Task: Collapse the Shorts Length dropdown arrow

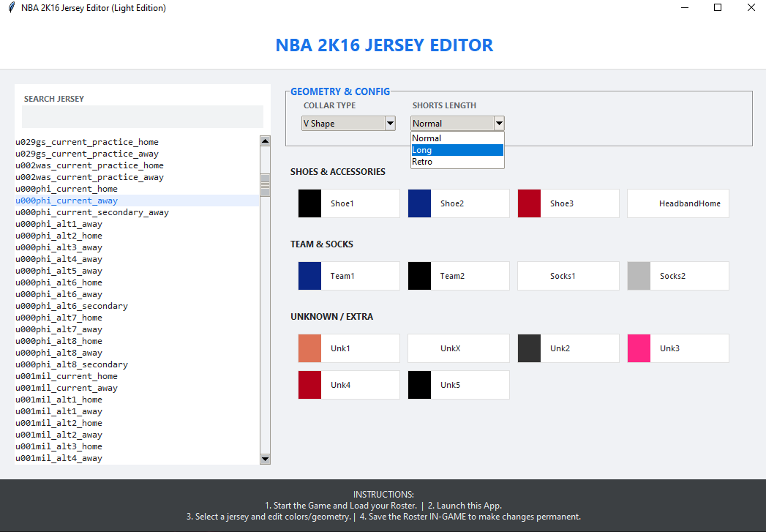Action: coord(499,124)
